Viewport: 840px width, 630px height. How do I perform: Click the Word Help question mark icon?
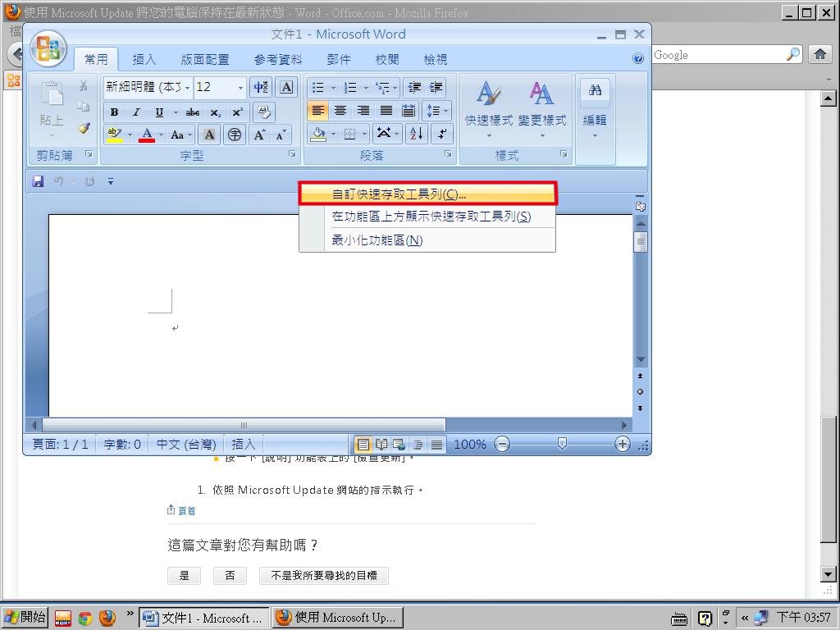click(637, 58)
